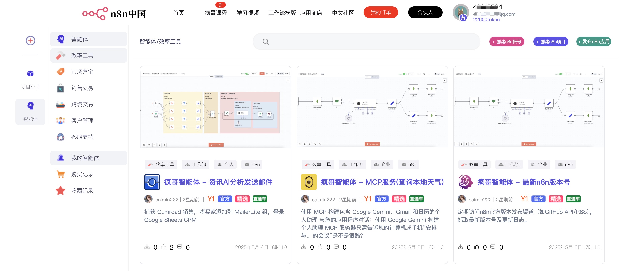Open 工作流模版 in top navigation
Viewport: 644px width, 271px height.
[282, 13]
